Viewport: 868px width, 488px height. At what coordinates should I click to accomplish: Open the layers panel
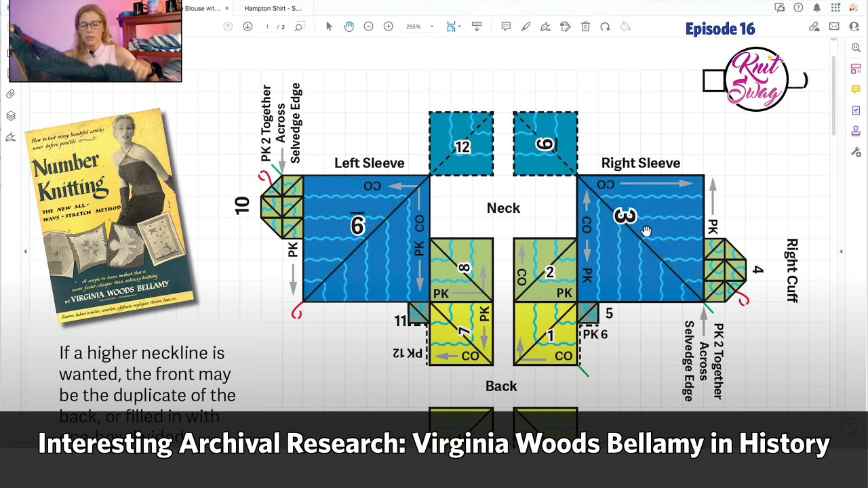click(10, 116)
